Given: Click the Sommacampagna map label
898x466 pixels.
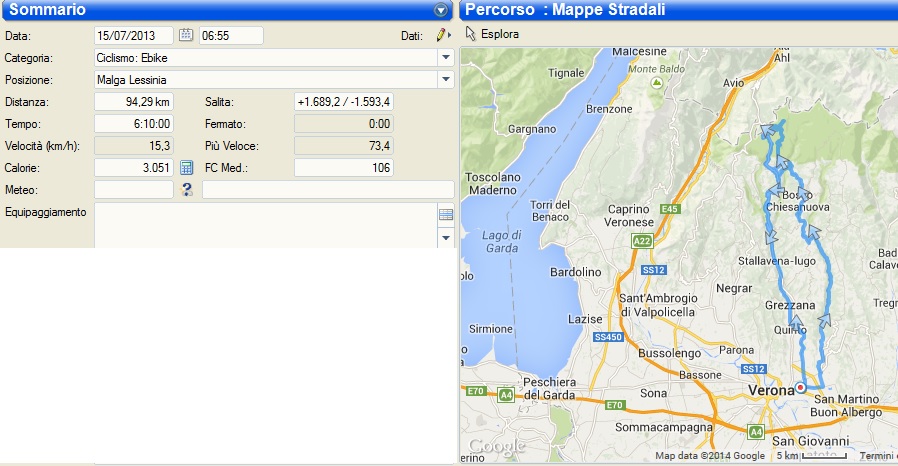Looking at the screenshot, I should coord(664,427).
